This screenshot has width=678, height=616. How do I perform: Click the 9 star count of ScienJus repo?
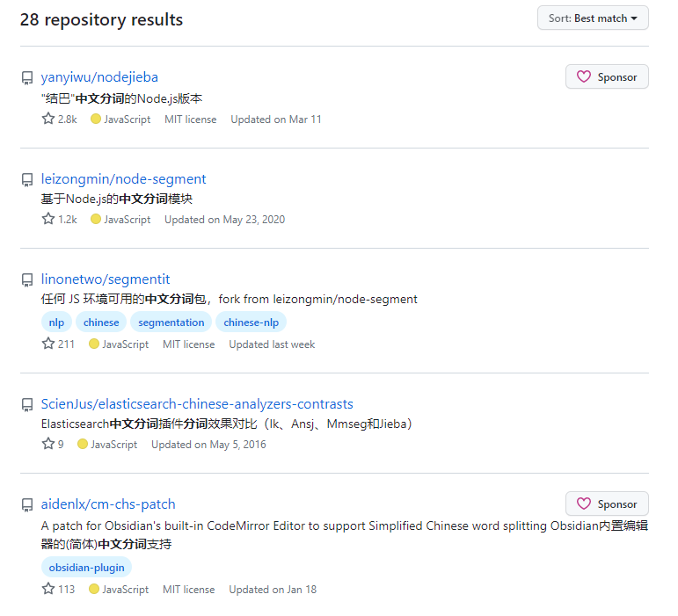click(53, 445)
